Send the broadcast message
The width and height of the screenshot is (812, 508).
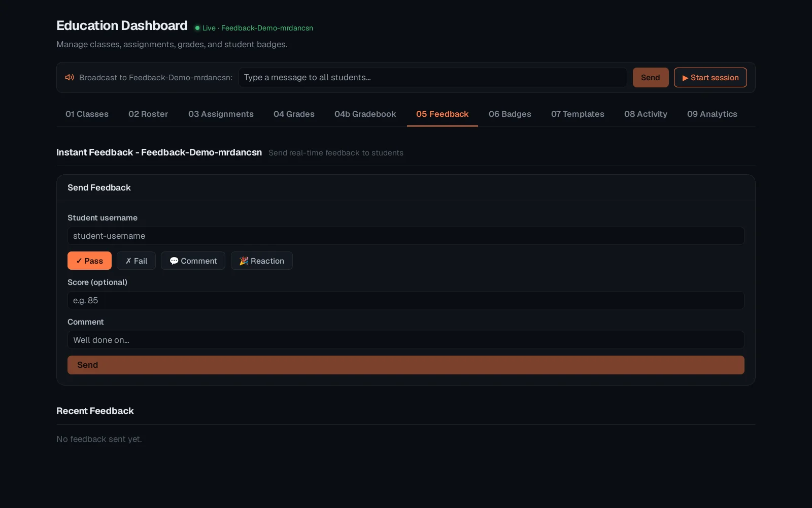[x=650, y=77]
